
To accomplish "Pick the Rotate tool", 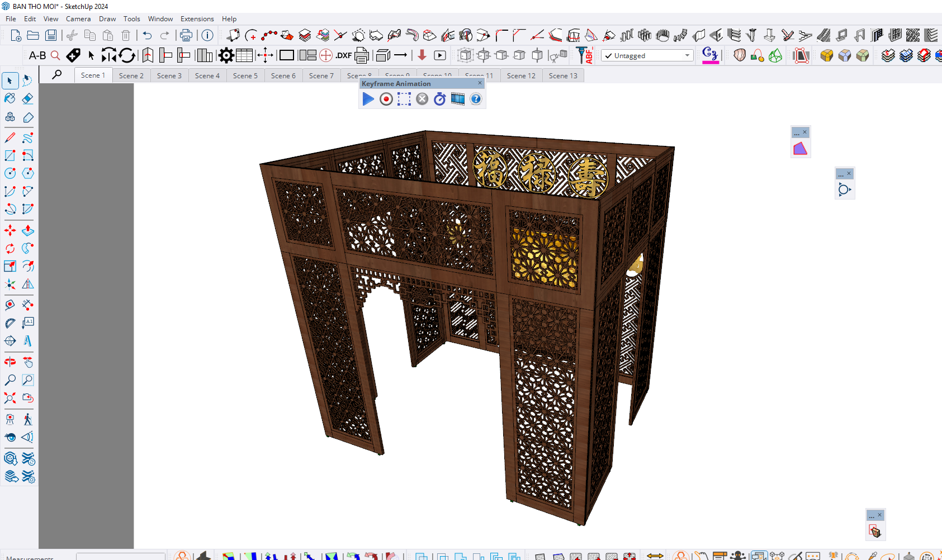I will coord(10,248).
